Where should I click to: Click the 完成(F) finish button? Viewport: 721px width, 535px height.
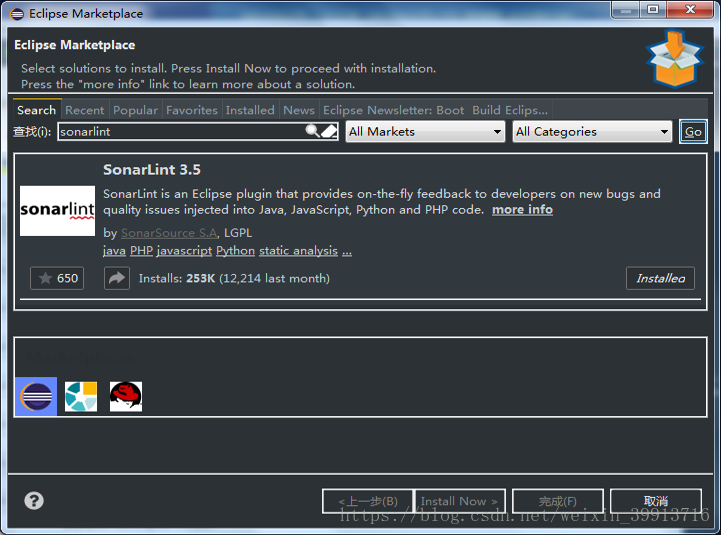pos(558,501)
